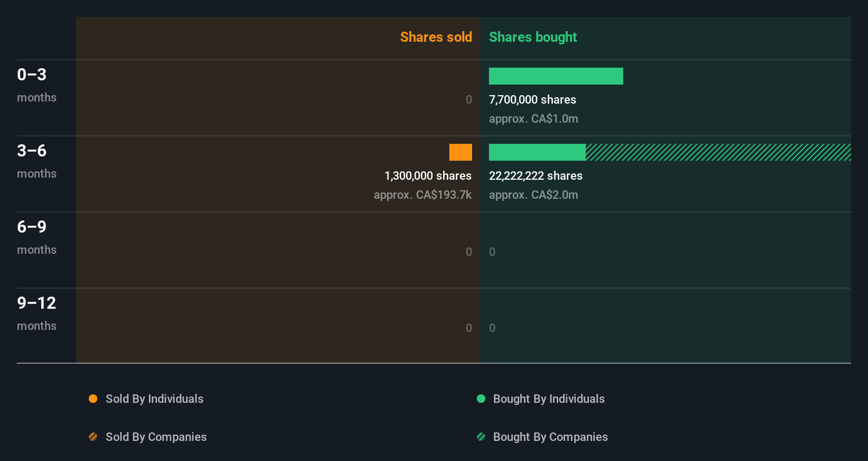Select the Bought By Individuals legend label
This screenshot has height=461, width=868.
(549, 399)
